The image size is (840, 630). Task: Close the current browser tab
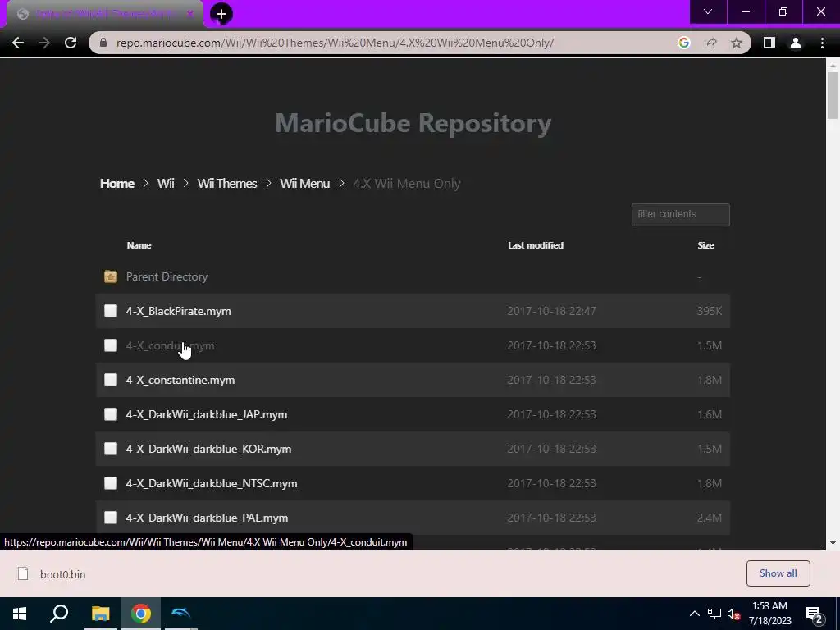click(189, 14)
